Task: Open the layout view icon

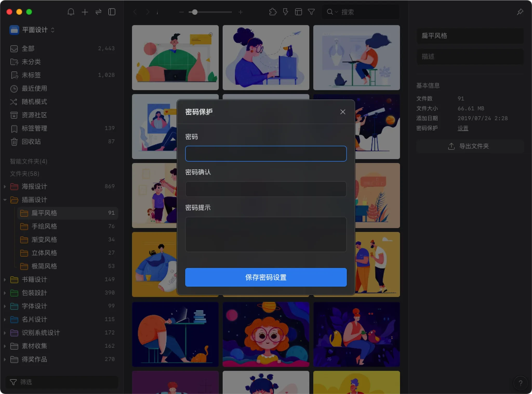Action: (x=298, y=12)
